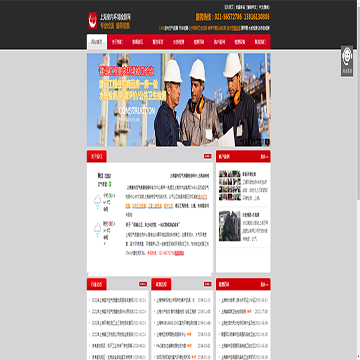This screenshot has width=360, height=360.
Task: Click the more badge in the bottom-middle news panel
Action: click(208, 284)
